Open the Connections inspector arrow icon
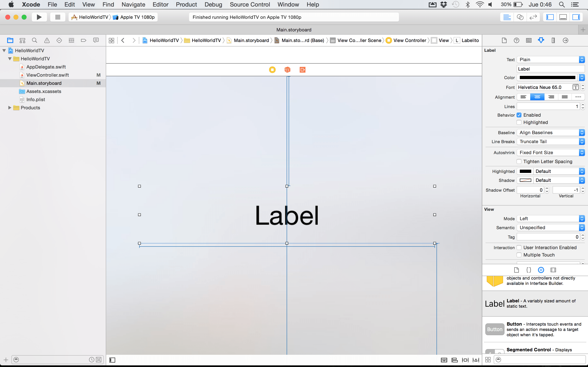Screen dimensions: 588x367 tap(565, 40)
